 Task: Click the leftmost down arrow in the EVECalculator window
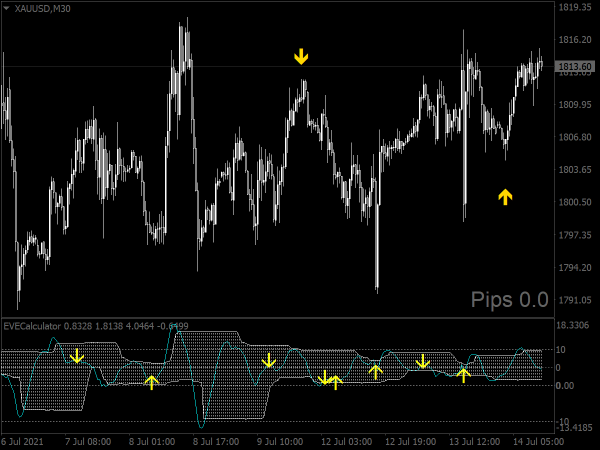[x=77, y=355]
